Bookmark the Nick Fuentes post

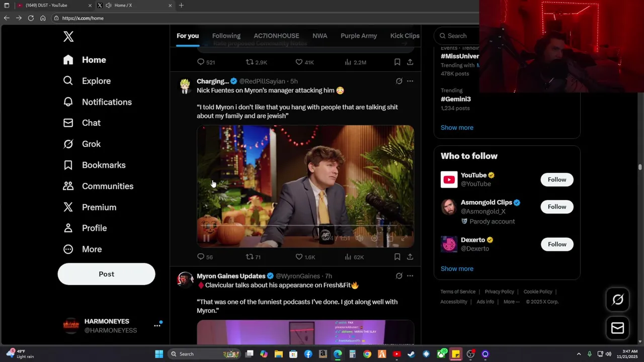(397, 257)
